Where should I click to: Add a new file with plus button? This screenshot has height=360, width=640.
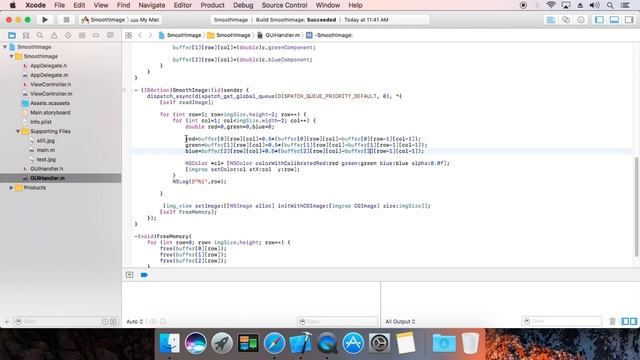coord(6,322)
